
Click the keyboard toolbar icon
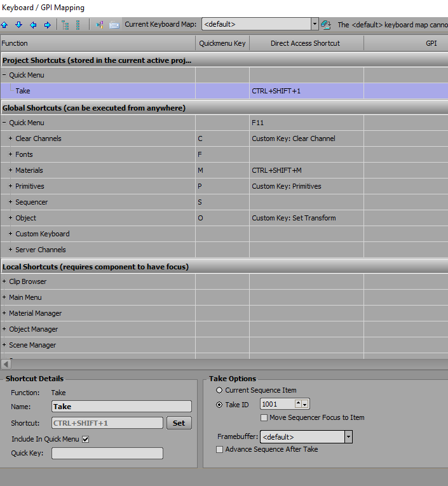coord(114,25)
